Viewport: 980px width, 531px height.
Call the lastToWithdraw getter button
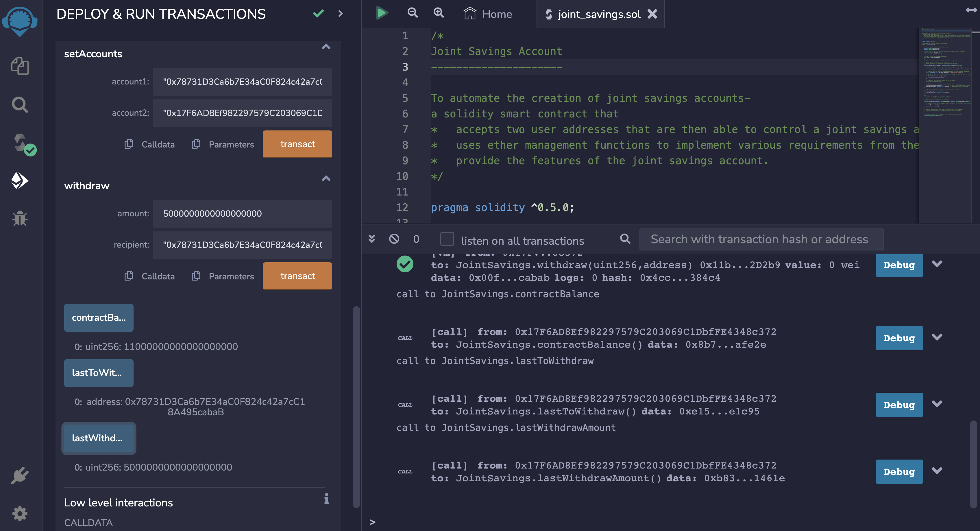click(99, 373)
